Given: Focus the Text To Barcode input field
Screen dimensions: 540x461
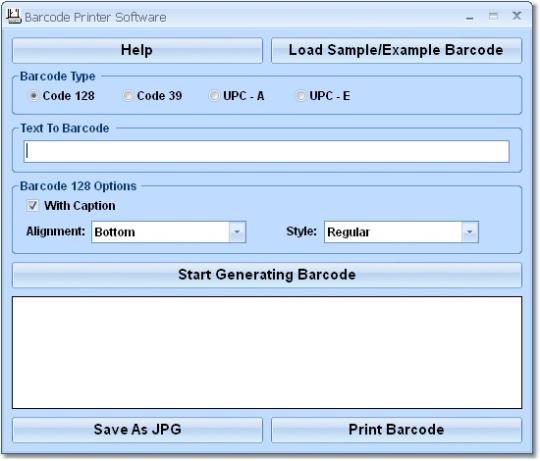Looking at the screenshot, I should [x=267, y=151].
